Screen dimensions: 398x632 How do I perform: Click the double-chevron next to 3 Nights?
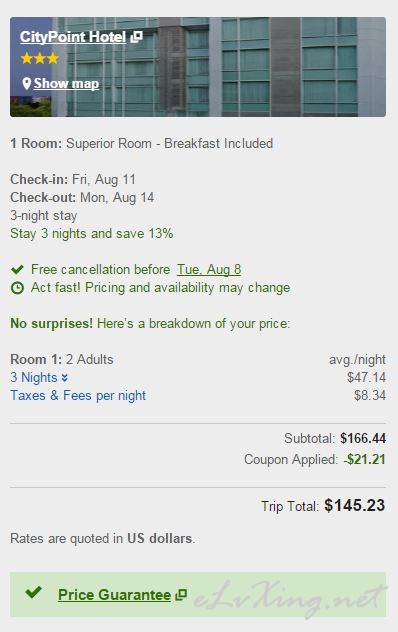(65, 378)
